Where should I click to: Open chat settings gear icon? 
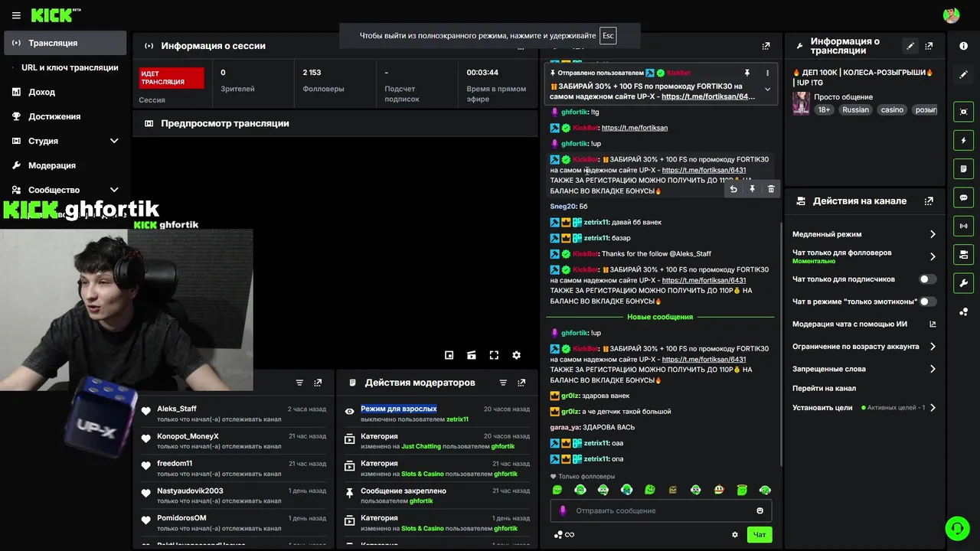[735, 534]
